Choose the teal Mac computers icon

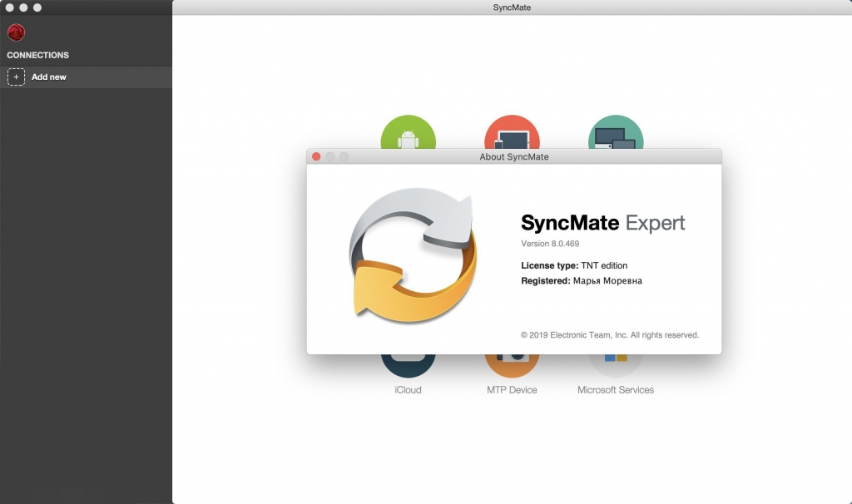(x=616, y=132)
